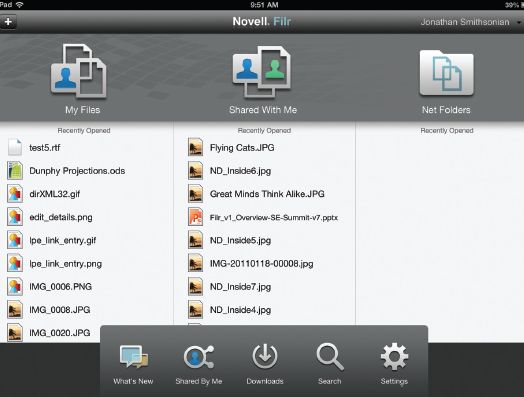
Task: Open the Settings gear icon
Action: point(394,357)
